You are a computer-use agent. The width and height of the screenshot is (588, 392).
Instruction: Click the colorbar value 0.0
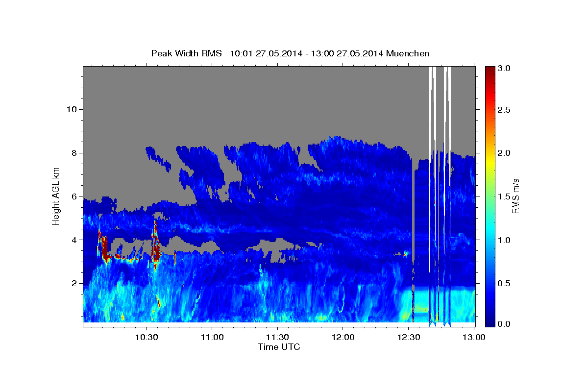pos(504,324)
